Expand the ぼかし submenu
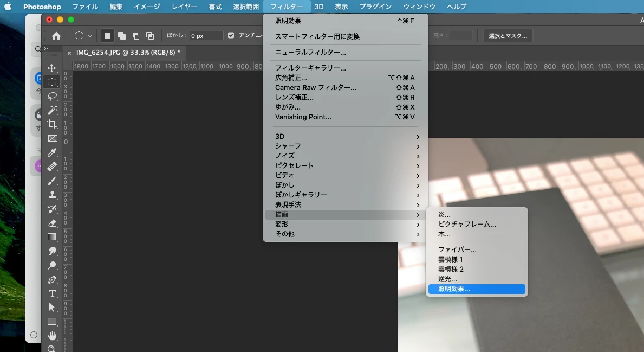This screenshot has width=644, height=352. 346,185
